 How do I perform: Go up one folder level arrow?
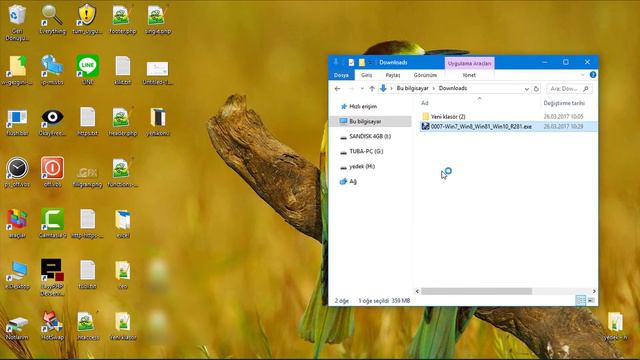click(x=372, y=89)
